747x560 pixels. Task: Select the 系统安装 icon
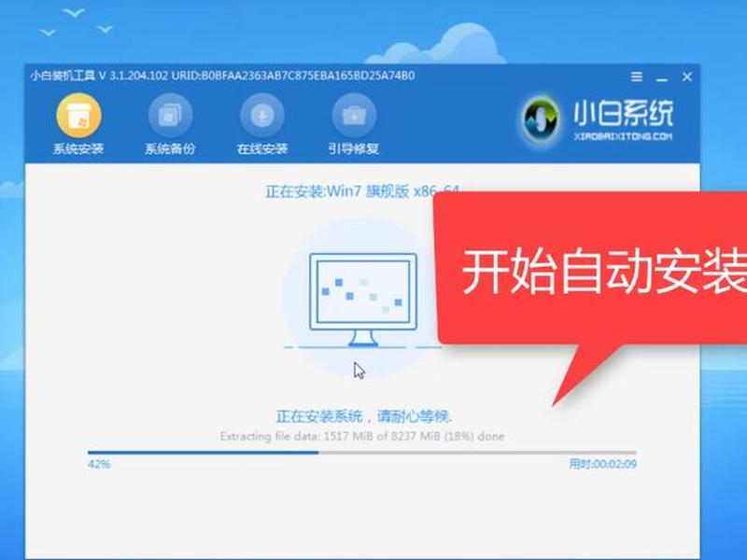click(x=78, y=116)
